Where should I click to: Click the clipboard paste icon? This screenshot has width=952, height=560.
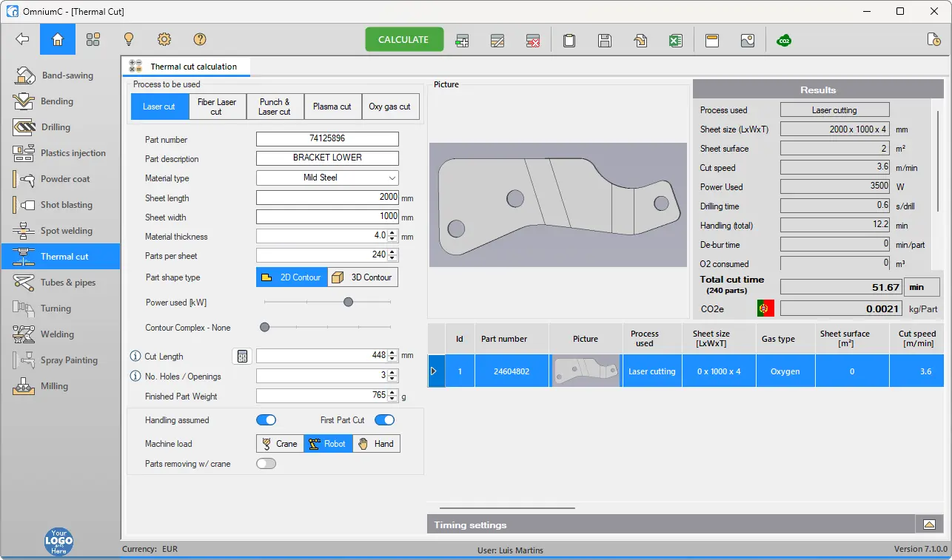(569, 40)
